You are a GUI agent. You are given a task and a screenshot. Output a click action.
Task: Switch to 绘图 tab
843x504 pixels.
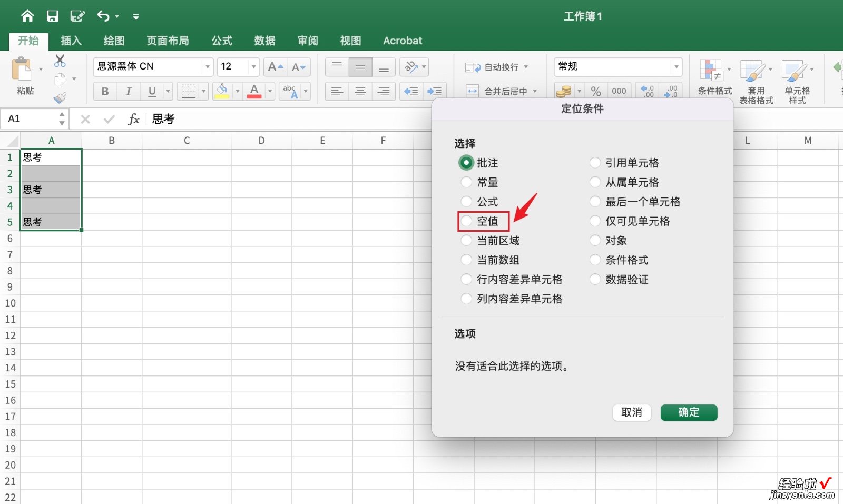coord(114,41)
